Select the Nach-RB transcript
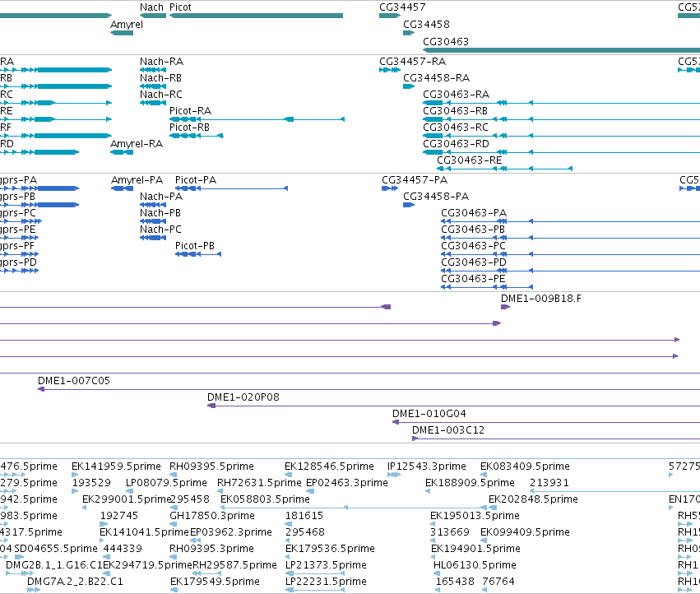The width and height of the screenshot is (700, 594). pyautogui.click(x=153, y=86)
